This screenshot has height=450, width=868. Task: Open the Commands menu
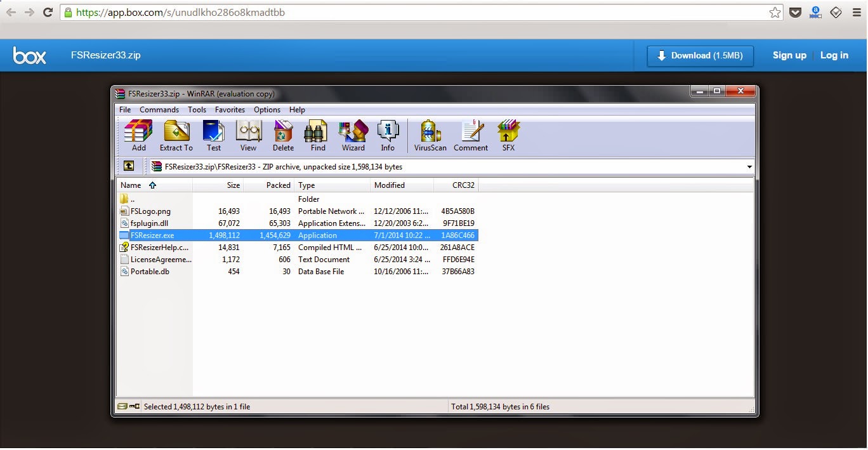click(x=159, y=110)
